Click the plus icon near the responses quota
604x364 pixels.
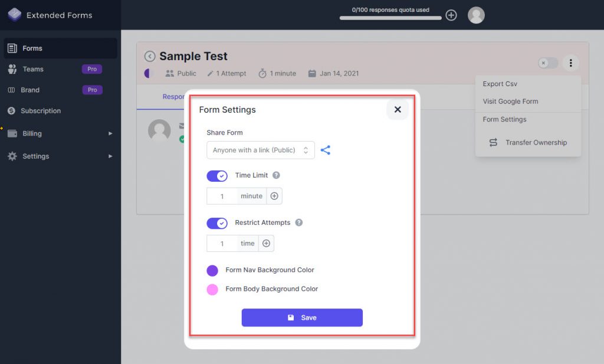pyautogui.click(x=451, y=15)
